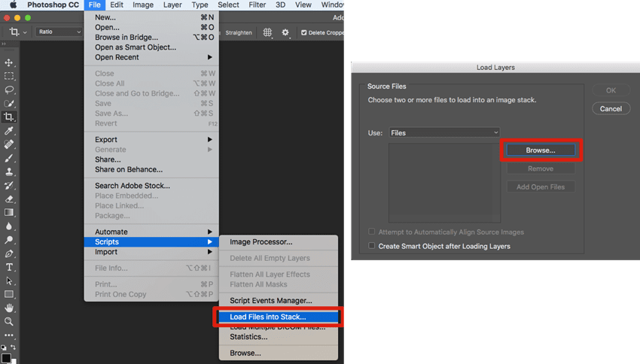Select the Rectangular Marquee tool
Image resolution: width=640 pixels, height=364 pixels.
coord(8,76)
